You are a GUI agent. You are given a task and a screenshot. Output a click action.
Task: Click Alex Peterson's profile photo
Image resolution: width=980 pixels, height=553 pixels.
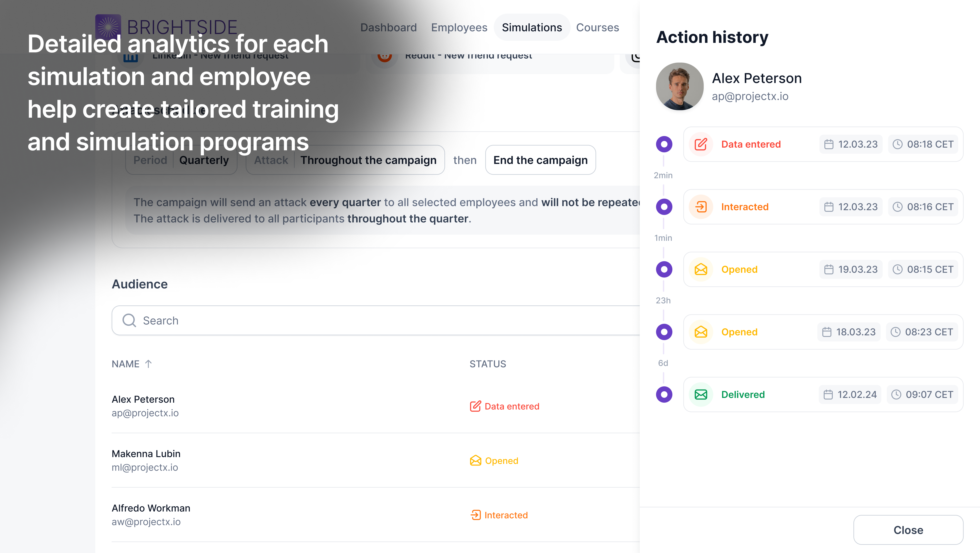(x=679, y=86)
